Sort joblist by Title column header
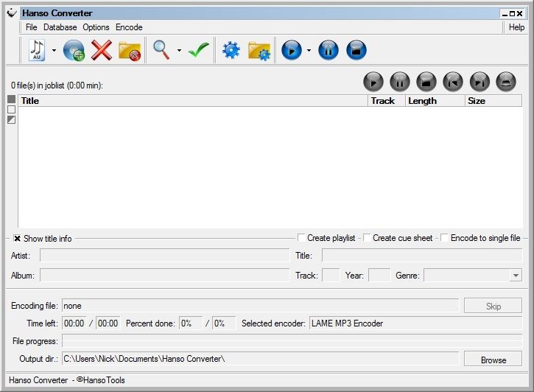The image size is (534, 392). [193, 101]
